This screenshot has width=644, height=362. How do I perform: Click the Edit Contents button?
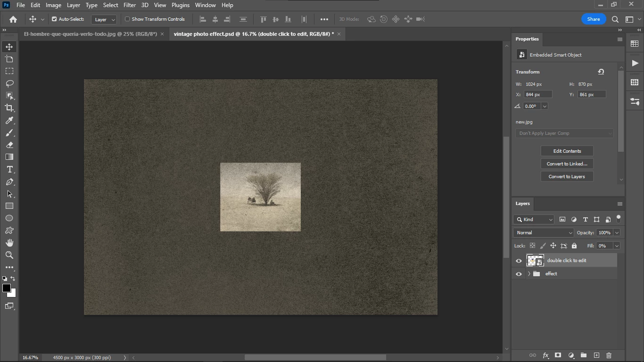click(567, 151)
